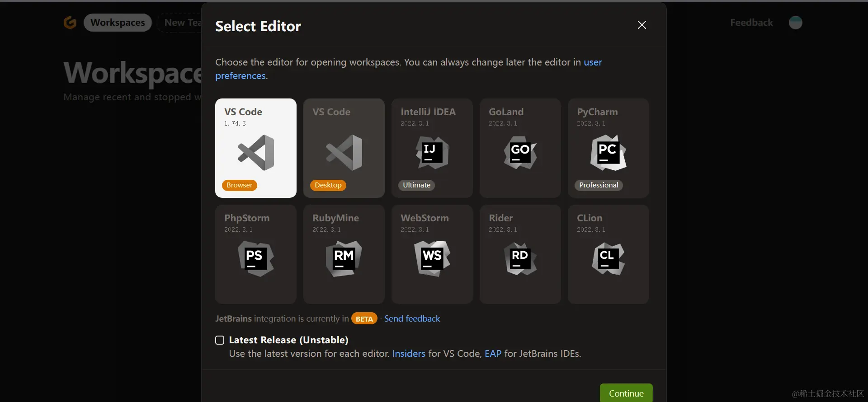Screen dimensions: 868x402
Task: Click the Latest Release (Unstable) label
Action: [288, 340]
